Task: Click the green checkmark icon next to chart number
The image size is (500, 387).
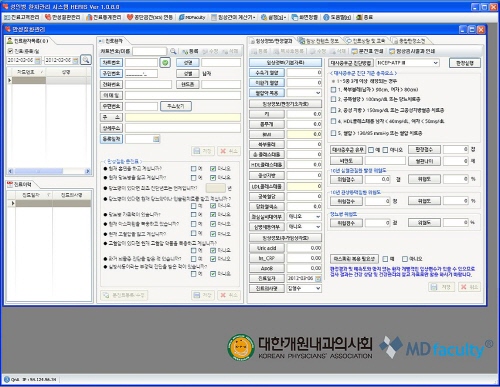Action: tap(165, 62)
